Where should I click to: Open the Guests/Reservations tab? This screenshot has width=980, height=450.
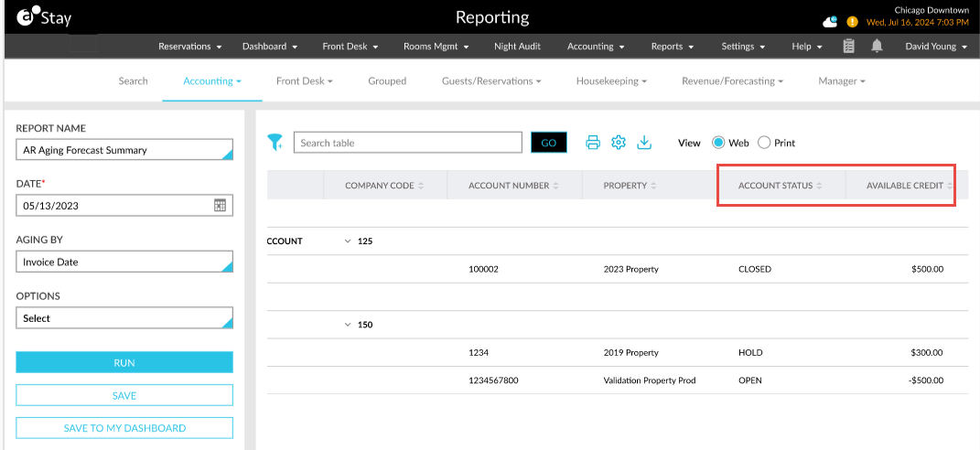click(491, 80)
